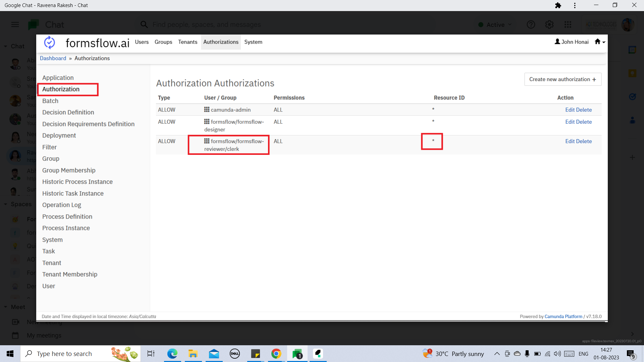Click the home icon in the Camunda header
644x362 pixels.
(x=598, y=42)
